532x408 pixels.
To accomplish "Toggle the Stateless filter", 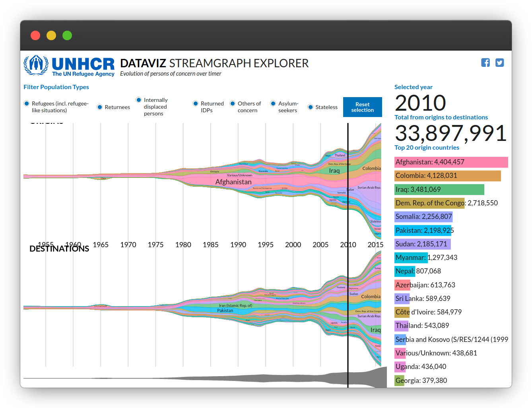I will click(x=310, y=107).
